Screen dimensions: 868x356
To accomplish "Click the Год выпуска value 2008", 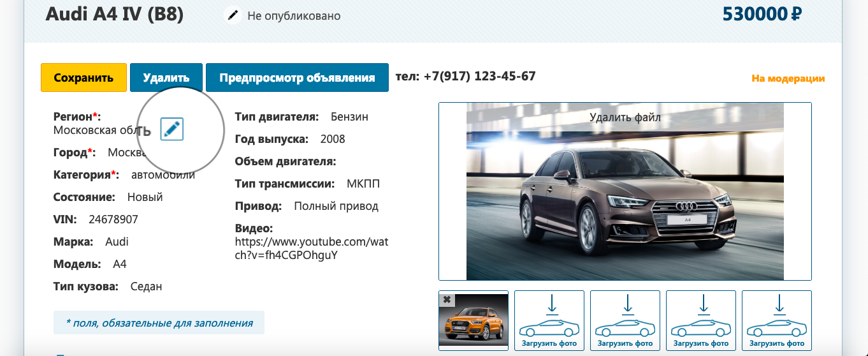I will [x=333, y=139].
